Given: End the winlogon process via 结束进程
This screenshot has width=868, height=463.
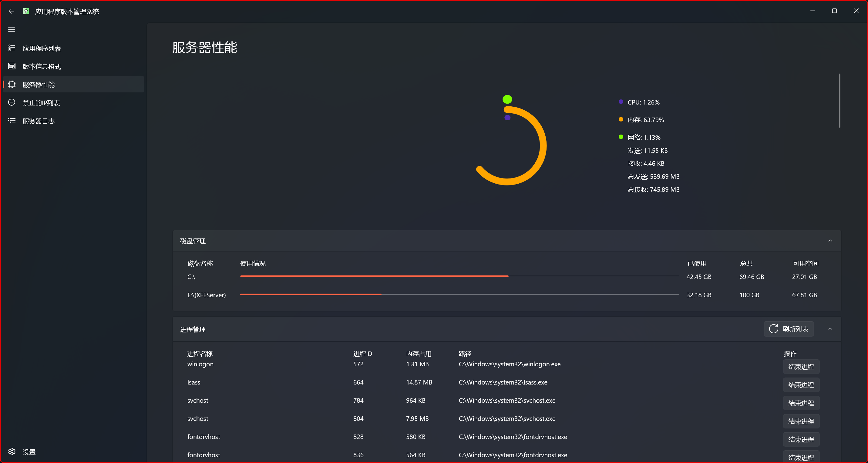Looking at the screenshot, I should coord(801,367).
